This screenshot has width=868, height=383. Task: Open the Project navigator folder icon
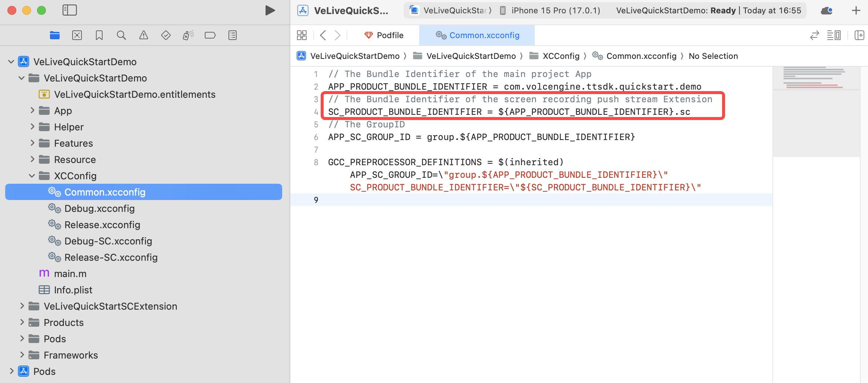pyautogui.click(x=55, y=35)
